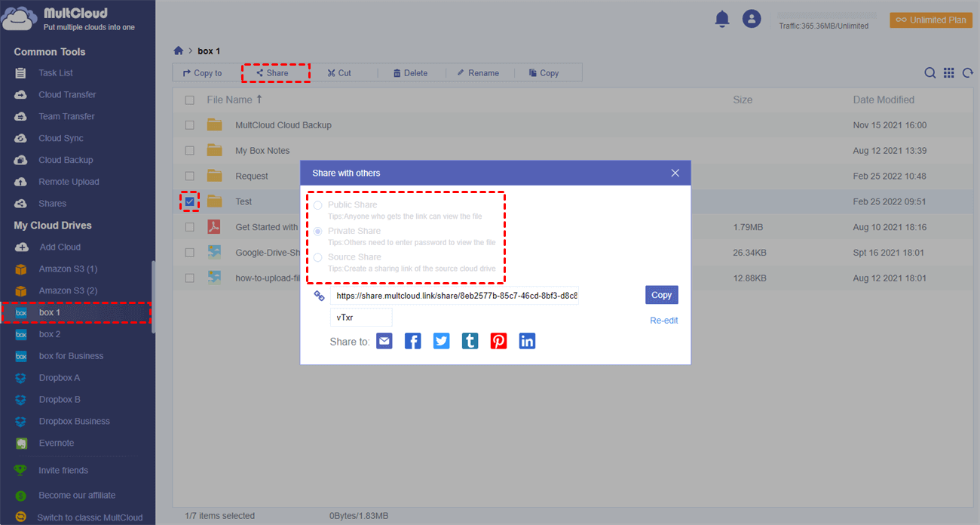The image size is (980, 525).
Task: Click the chain link icon beside the share URL
Action: pyautogui.click(x=319, y=296)
